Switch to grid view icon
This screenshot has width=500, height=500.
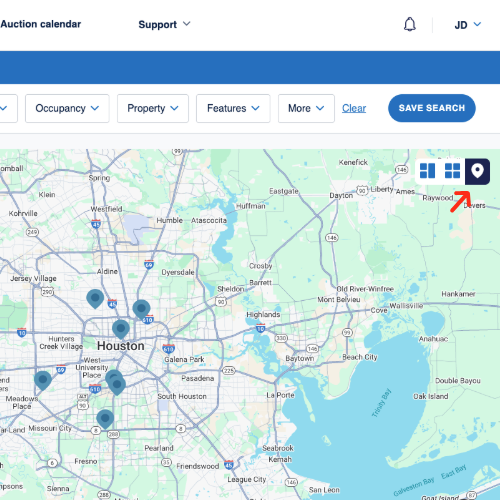click(x=452, y=171)
